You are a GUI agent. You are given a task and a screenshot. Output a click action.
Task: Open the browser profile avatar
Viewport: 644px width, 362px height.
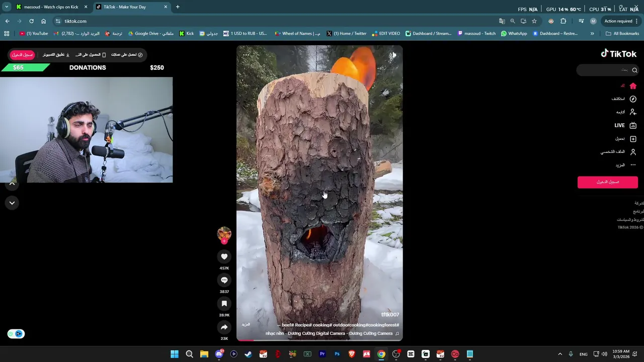coord(593,21)
